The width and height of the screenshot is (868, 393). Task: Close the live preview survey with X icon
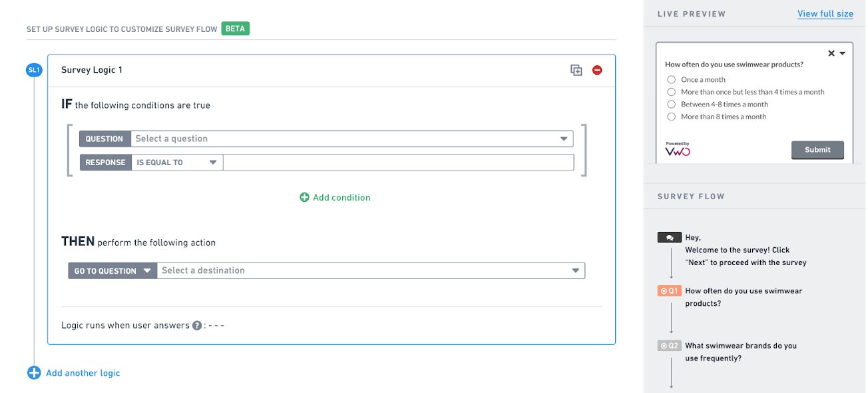(x=831, y=53)
